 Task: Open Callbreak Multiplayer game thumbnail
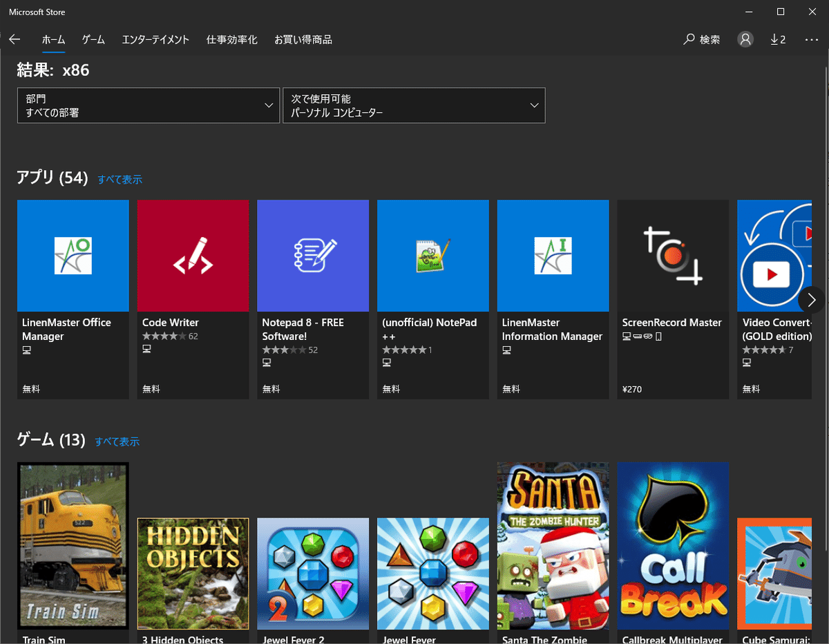(673, 545)
